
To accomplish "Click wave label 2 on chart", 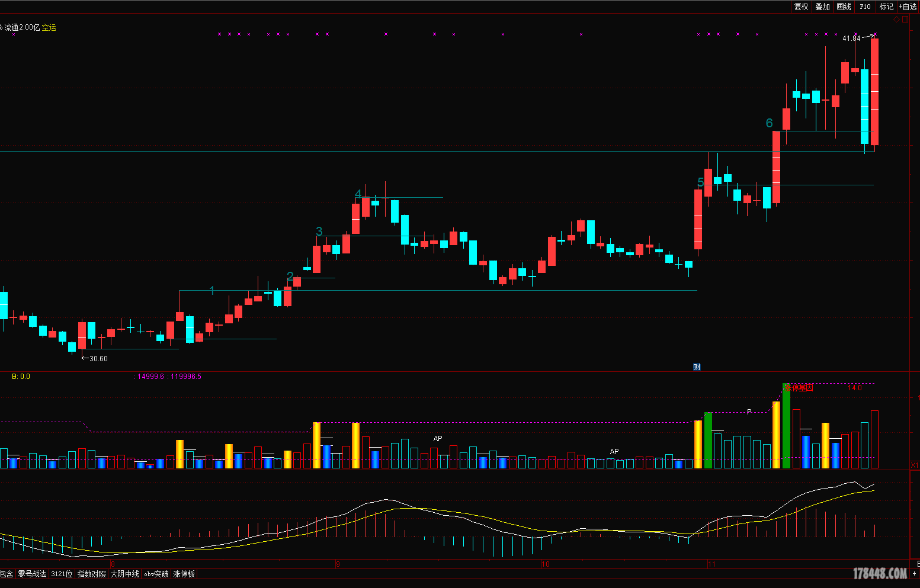I will 290,276.
